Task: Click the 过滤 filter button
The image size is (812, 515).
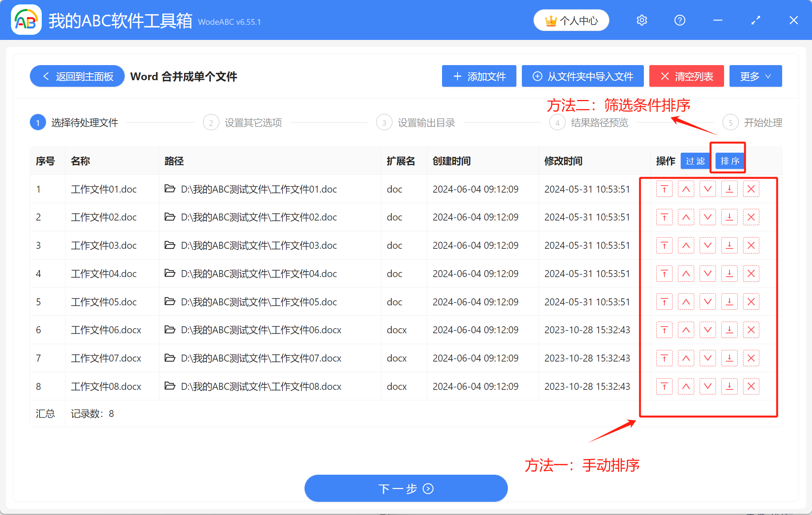Action: (x=695, y=161)
